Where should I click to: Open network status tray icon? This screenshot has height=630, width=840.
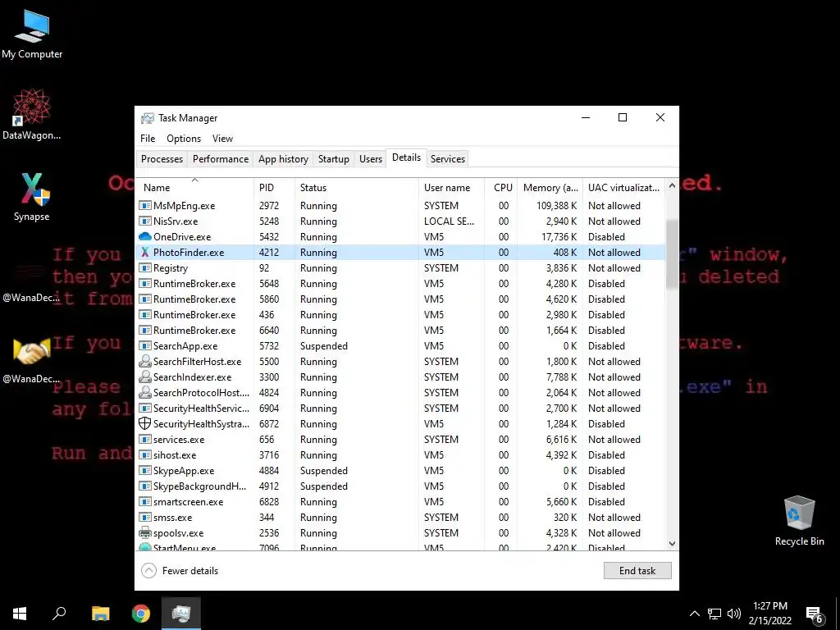(x=714, y=614)
